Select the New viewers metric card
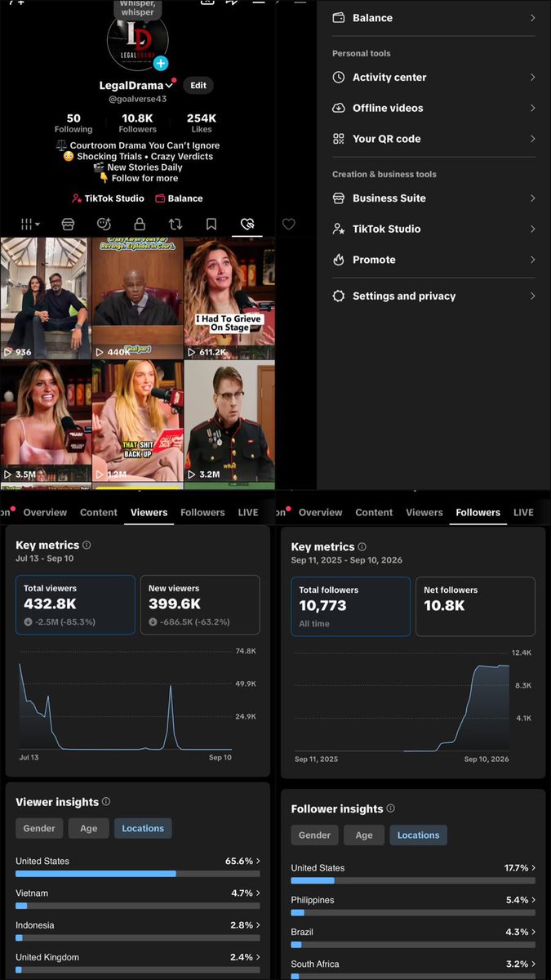Screen dimensions: 551x980 coord(200,605)
